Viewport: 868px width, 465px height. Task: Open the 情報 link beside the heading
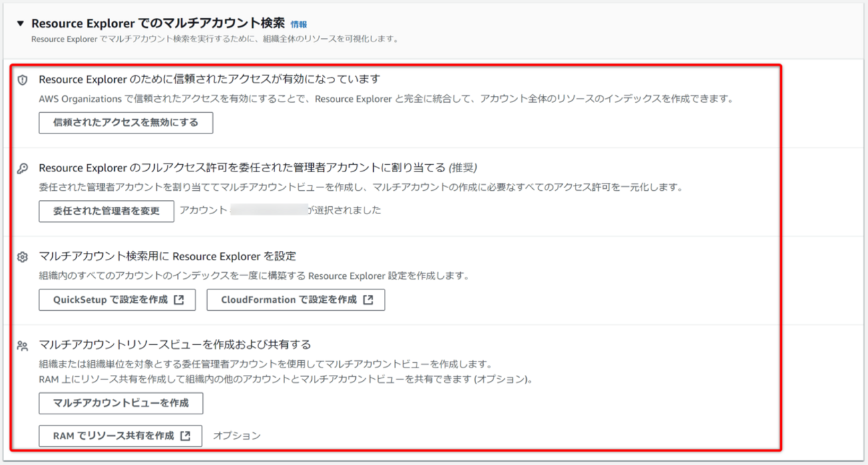pyautogui.click(x=298, y=24)
